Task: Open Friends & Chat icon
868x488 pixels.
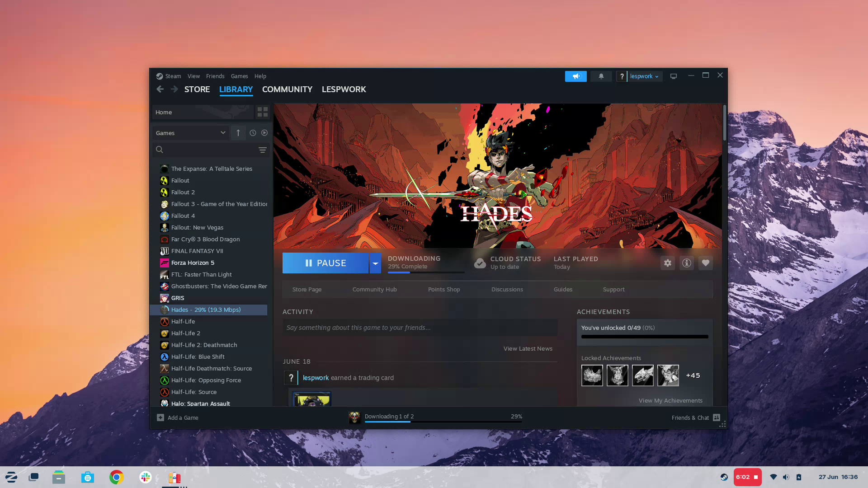Action: tap(717, 418)
